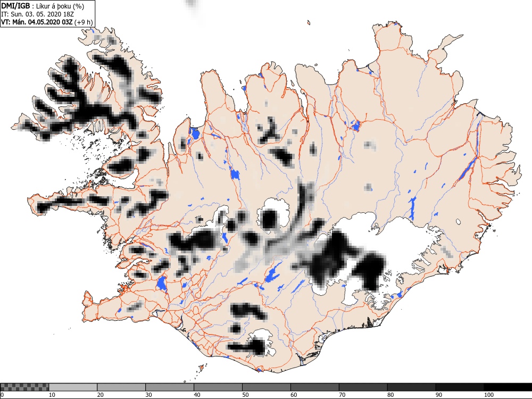Click the scale label '20'
The height and width of the screenshot is (399, 532).
tap(101, 395)
